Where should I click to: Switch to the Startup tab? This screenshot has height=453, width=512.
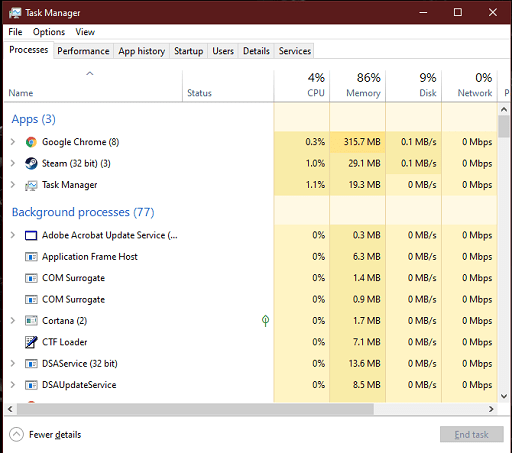click(x=189, y=51)
